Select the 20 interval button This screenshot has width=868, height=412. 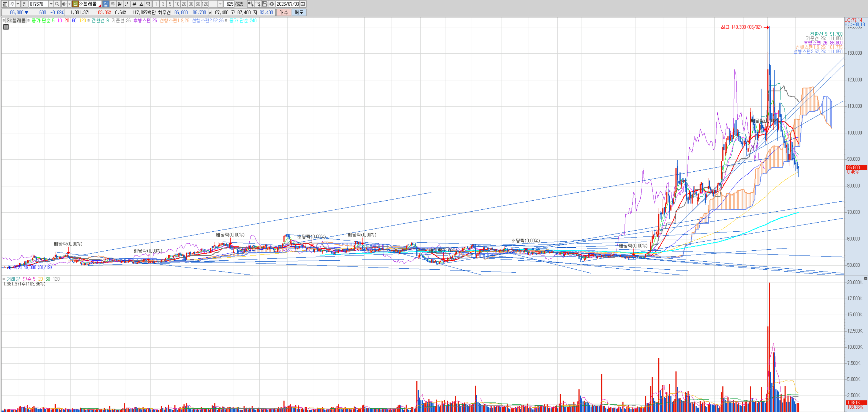coord(184,4)
